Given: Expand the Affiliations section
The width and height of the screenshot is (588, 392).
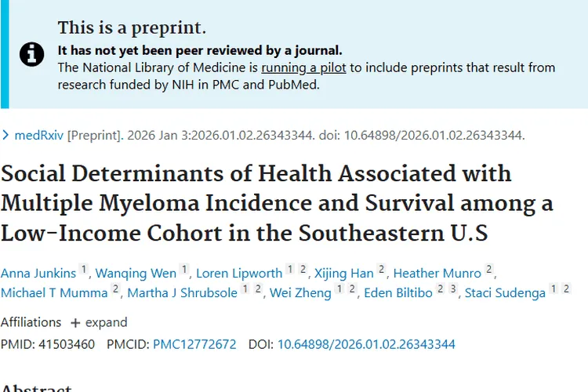Looking at the screenshot, I should pos(98,322).
